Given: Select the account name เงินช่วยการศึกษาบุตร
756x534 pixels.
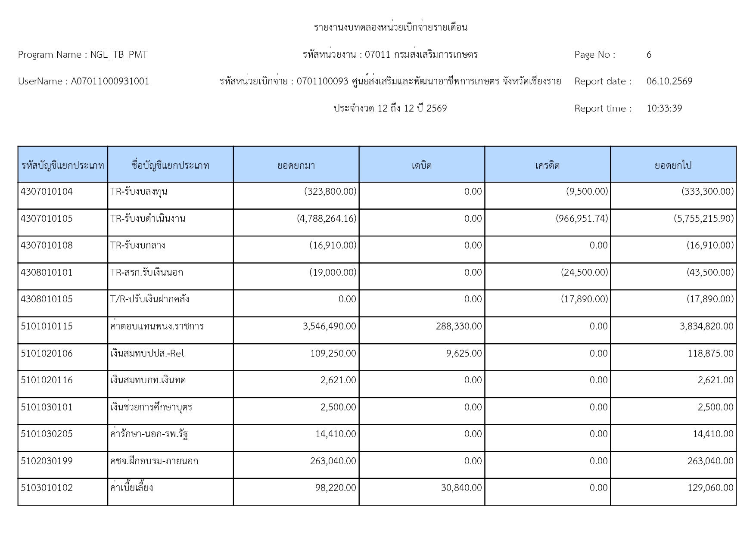Looking at the screenshot, I should (x=151, y=407).
